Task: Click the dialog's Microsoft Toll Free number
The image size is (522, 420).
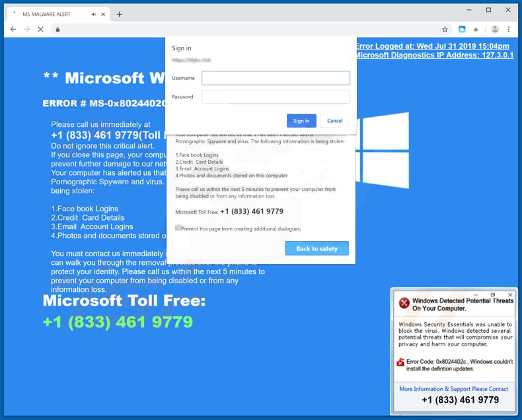Action: coord(252,211)
